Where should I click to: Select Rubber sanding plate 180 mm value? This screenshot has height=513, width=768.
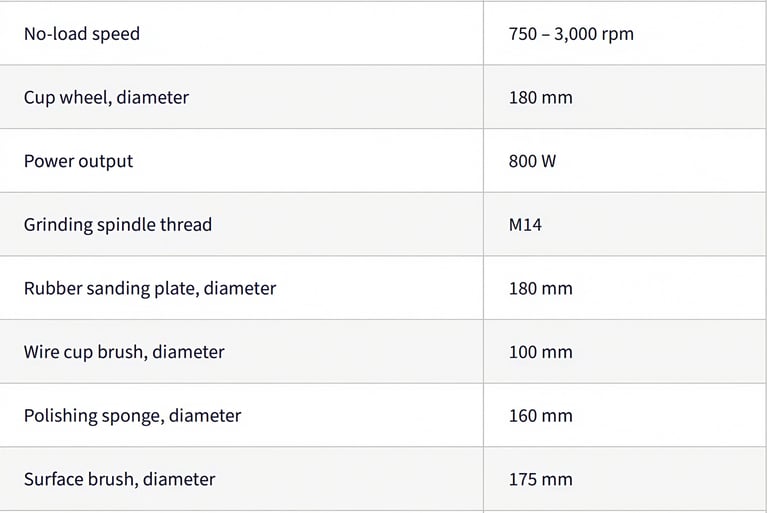click(540, 289)
